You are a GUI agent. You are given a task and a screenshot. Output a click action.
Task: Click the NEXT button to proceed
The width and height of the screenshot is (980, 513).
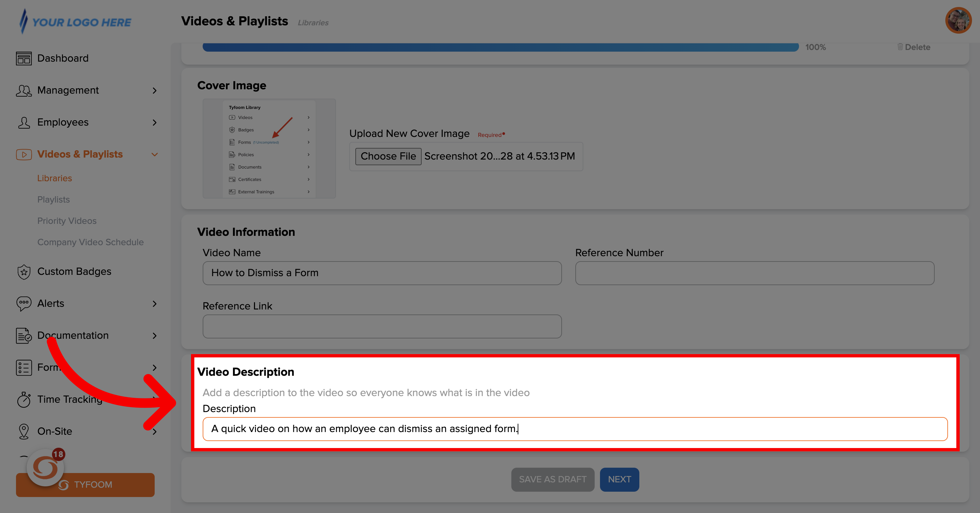[619, 479]
